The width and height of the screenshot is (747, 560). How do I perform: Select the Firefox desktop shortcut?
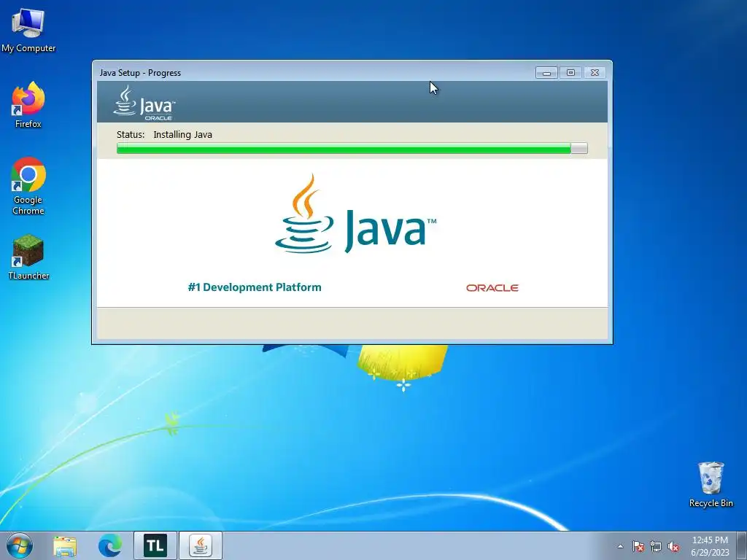tap(28, 105)
